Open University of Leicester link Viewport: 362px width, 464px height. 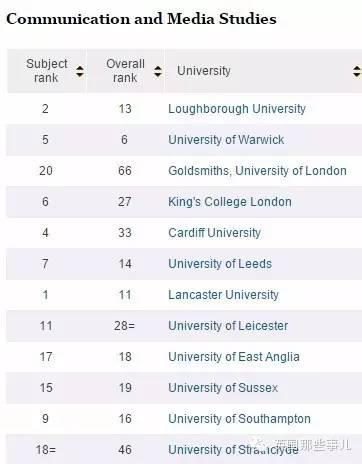tap(228, 326)
